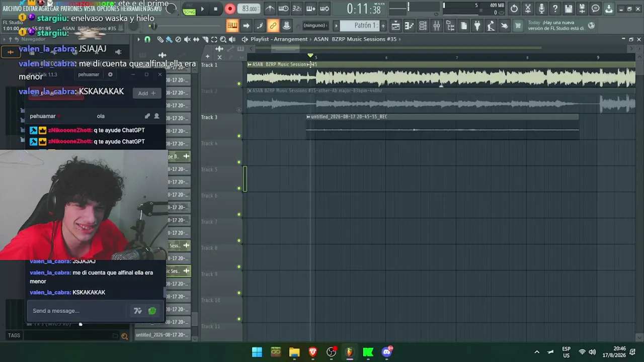Screen dimensions: 644x362
Task: Click Playlist - Arrangement breadcrumb
Action: coord(279,39)
